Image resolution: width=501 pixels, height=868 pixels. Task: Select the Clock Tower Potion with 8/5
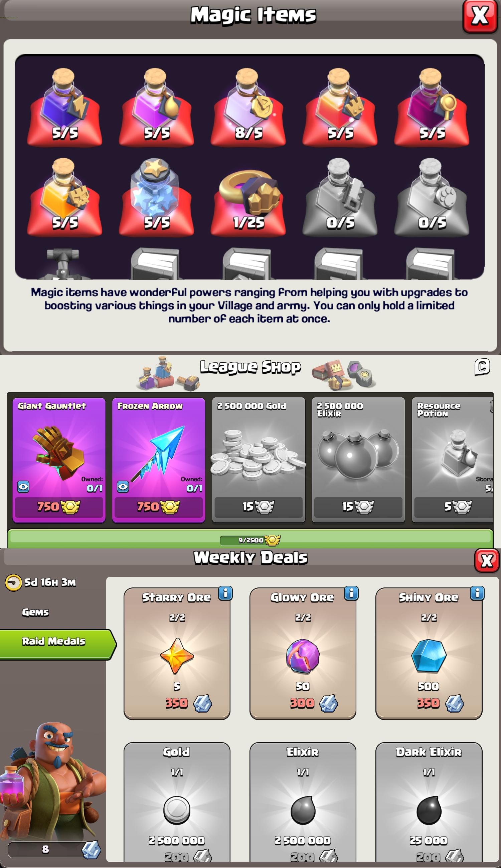pos(248,107)
